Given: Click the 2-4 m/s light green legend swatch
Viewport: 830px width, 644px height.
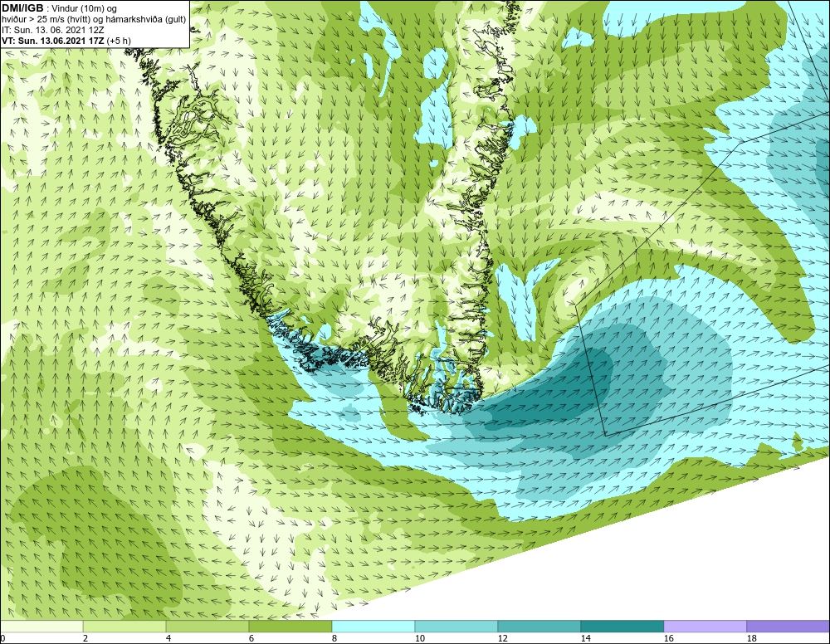Looking at the screenshot, I should [124, 627].
